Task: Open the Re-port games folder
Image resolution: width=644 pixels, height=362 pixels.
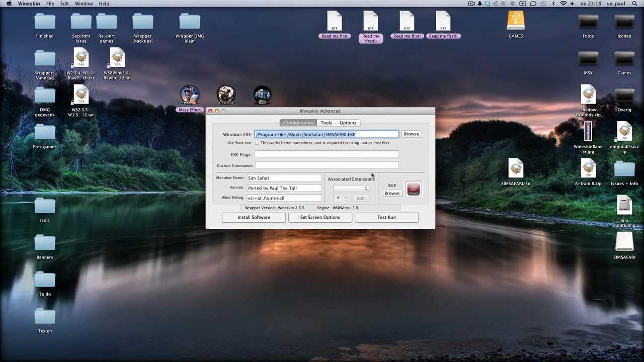Action: pos(107,22)
